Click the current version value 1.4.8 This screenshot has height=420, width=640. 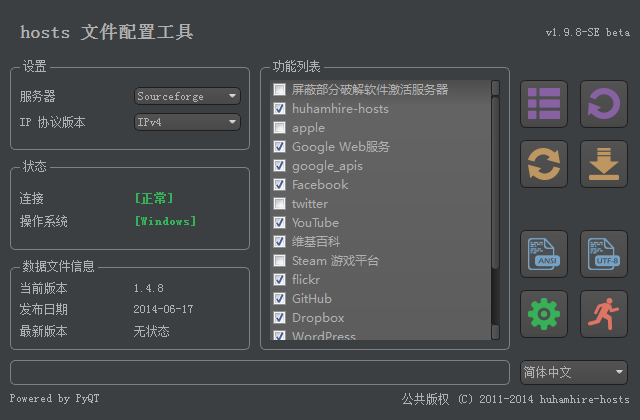[149, 288]
